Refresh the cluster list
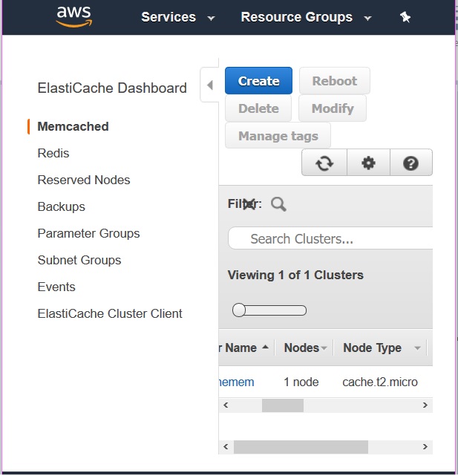 (324, 163)
